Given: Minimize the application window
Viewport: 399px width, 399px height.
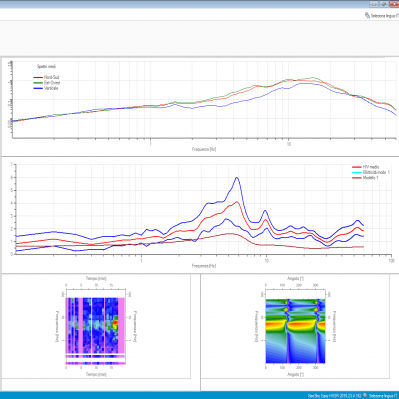Looking at the screenshot, I should click(374, 4).
